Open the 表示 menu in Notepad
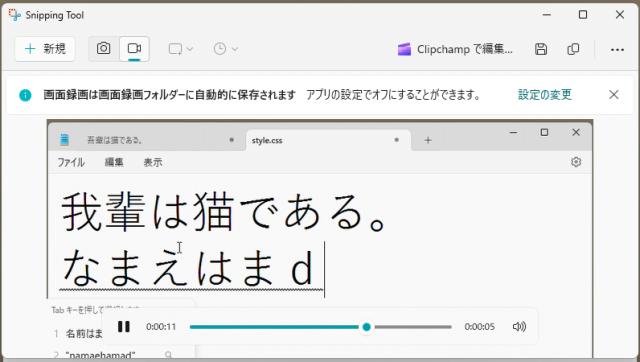Image resolution: width=640 pixels, height=362 pixels. 153,162
